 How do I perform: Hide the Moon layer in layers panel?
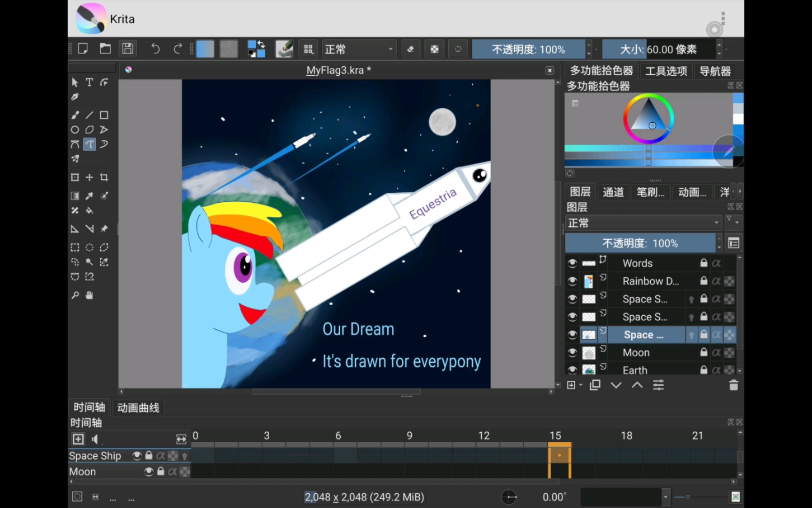[x=572, y=353]
